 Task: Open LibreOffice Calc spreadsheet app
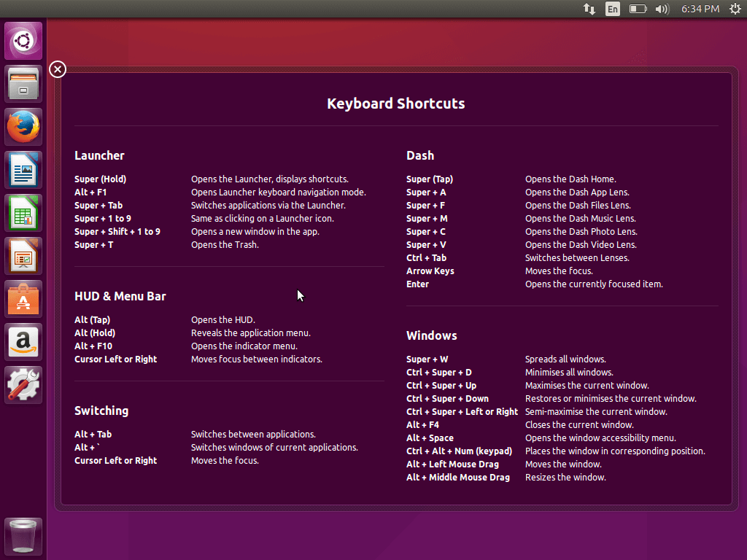[x=24, y=213]
